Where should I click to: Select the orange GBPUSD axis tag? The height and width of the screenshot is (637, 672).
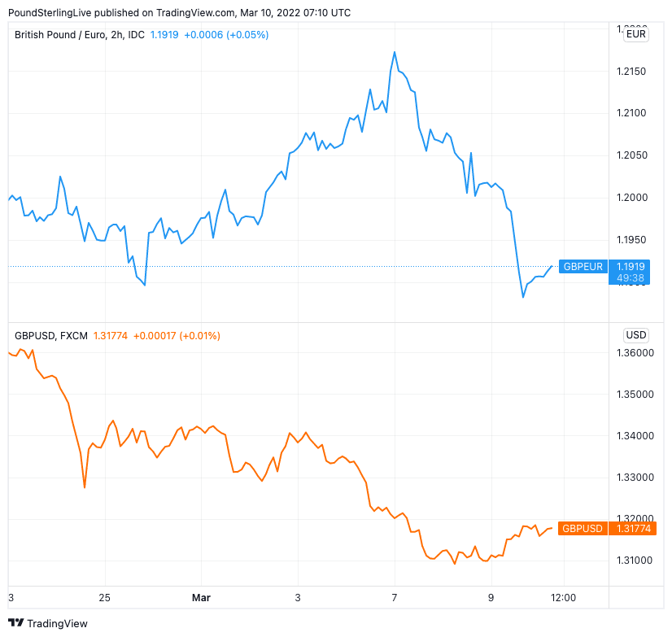pos(583,529)
